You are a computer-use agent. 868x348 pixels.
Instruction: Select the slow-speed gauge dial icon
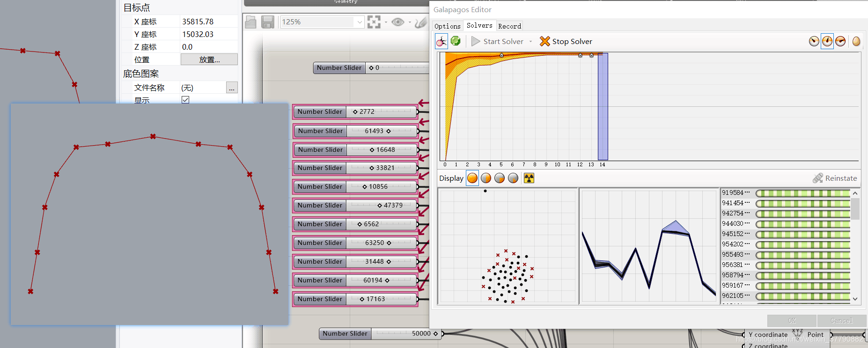click(x=814, y=41)
